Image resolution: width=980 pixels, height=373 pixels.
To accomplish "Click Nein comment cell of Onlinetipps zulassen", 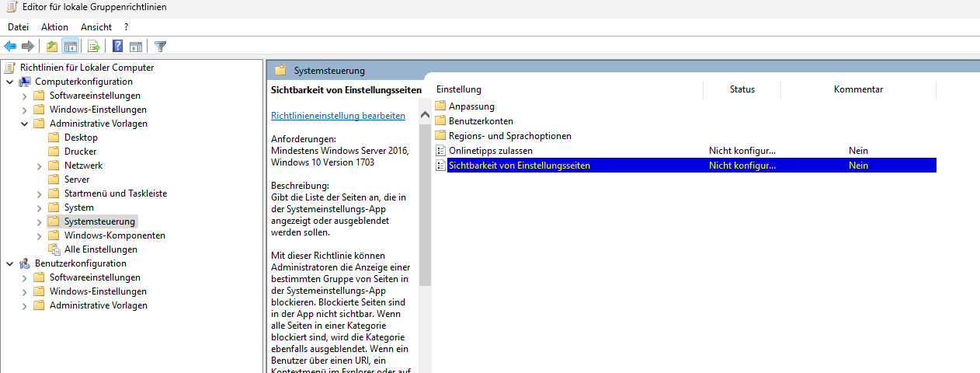I will click(858, 151).
